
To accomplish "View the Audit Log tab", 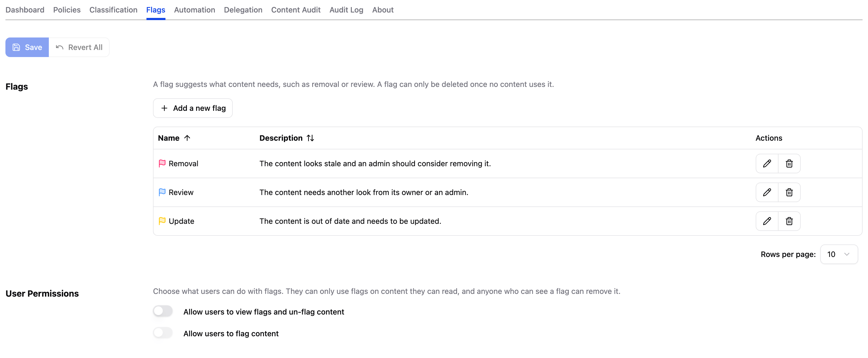I will coord(346,10).
